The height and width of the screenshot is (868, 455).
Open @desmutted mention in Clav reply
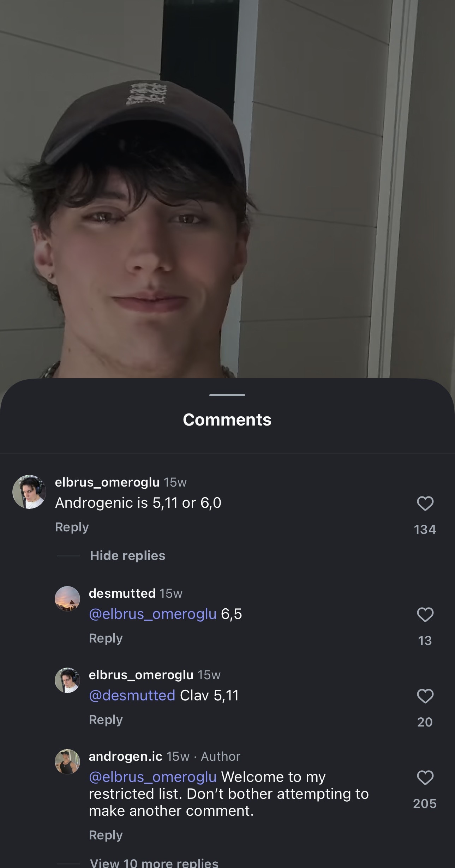point(132,695)
